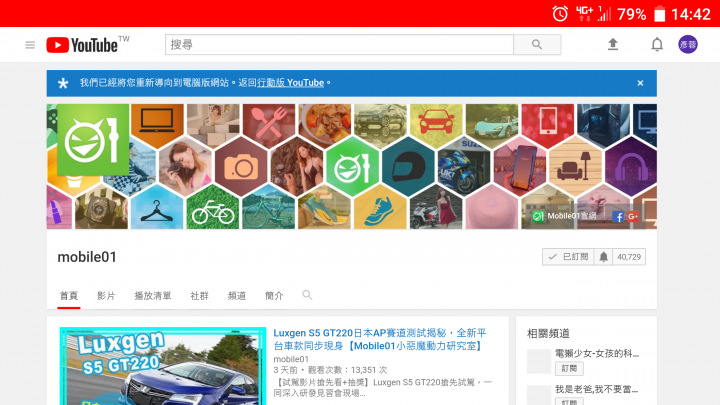Viewport: 720px width, 405px height.
Task: Open the video upload icon
Action: coord(613,44)
